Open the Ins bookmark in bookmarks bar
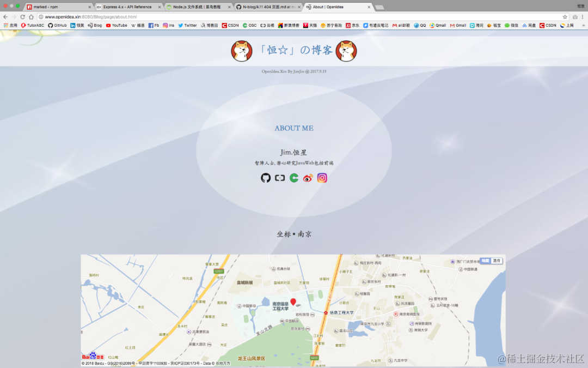 pyautogui.click(x=168, y=26)
